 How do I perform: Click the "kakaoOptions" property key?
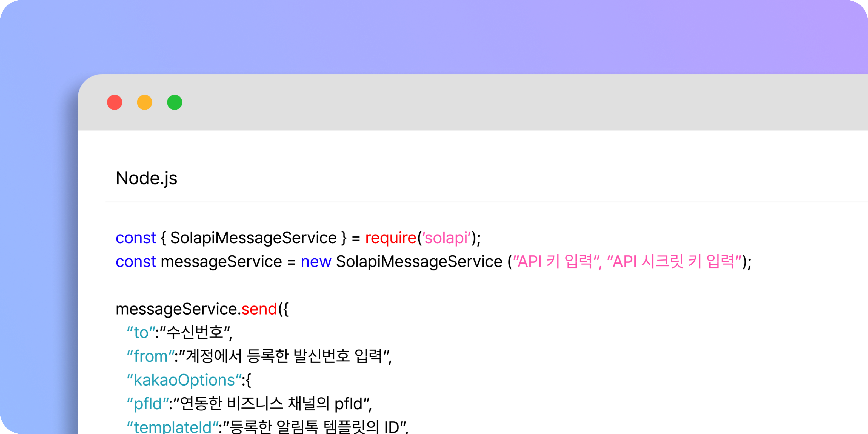pyautogui.click(x=184, y=380)
